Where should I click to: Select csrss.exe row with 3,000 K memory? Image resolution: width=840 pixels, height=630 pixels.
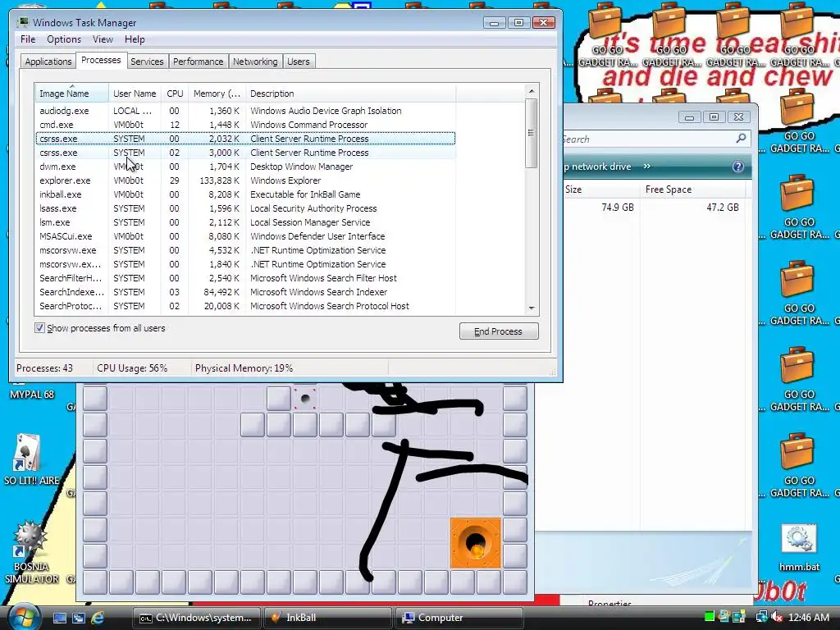[245, 153]
